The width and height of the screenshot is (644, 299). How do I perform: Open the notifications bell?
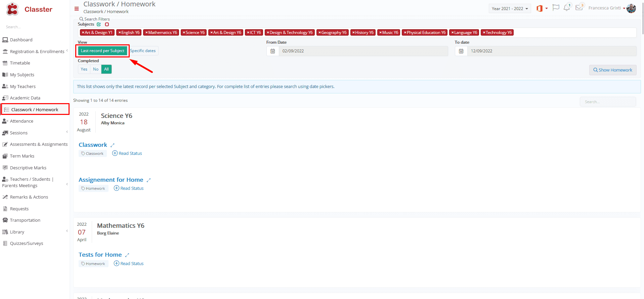point(567,8)
